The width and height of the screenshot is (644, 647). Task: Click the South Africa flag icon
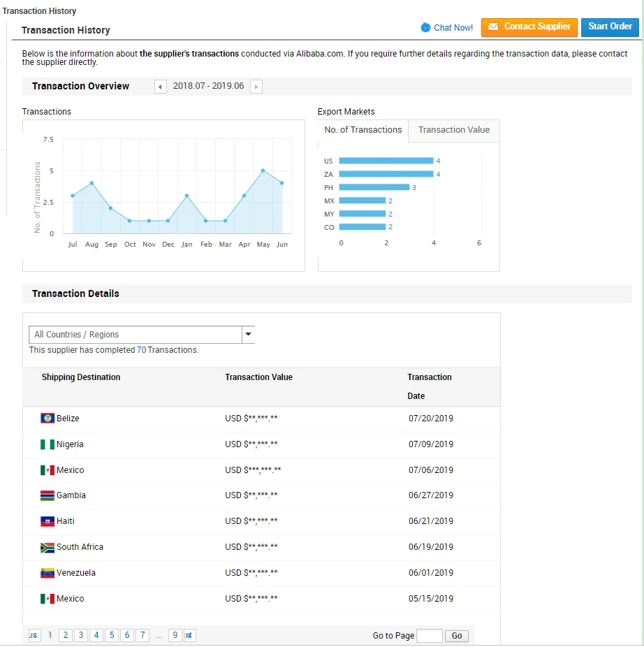point(47,547)
